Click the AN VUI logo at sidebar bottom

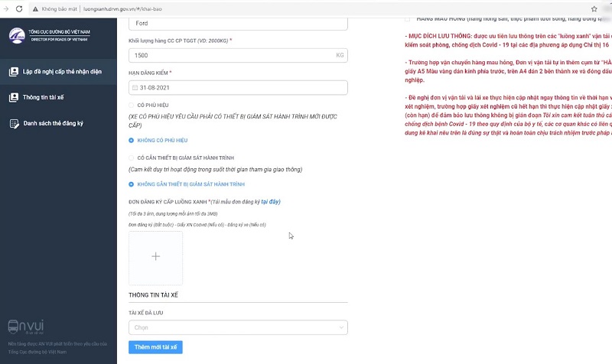24,327
